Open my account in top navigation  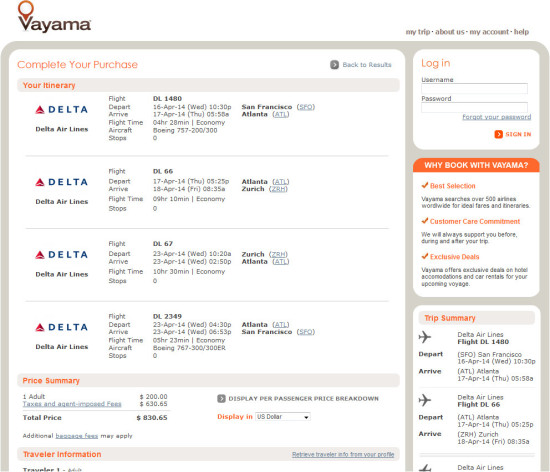489,32
